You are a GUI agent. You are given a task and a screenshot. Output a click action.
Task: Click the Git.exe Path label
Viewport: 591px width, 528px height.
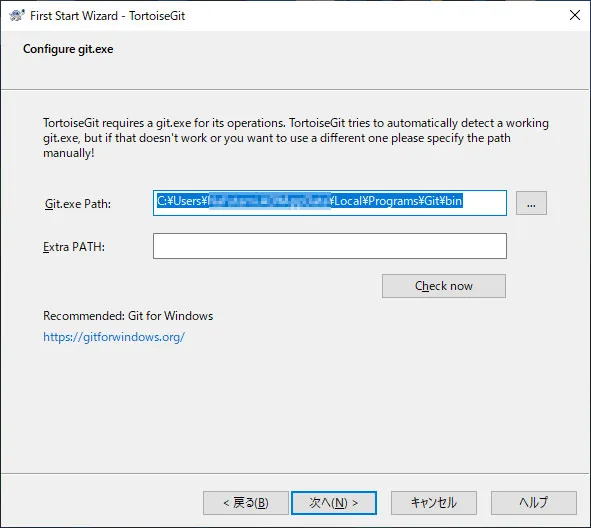coord(78,204)
